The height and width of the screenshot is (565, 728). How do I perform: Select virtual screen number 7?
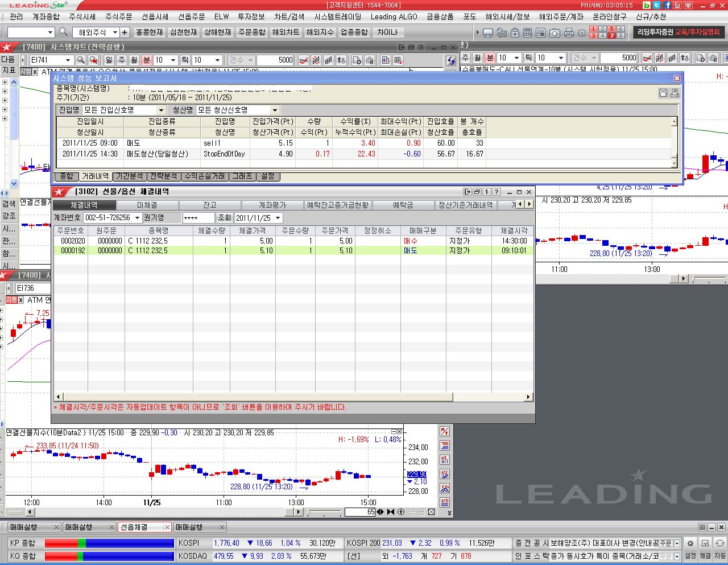tap(611, 35)
